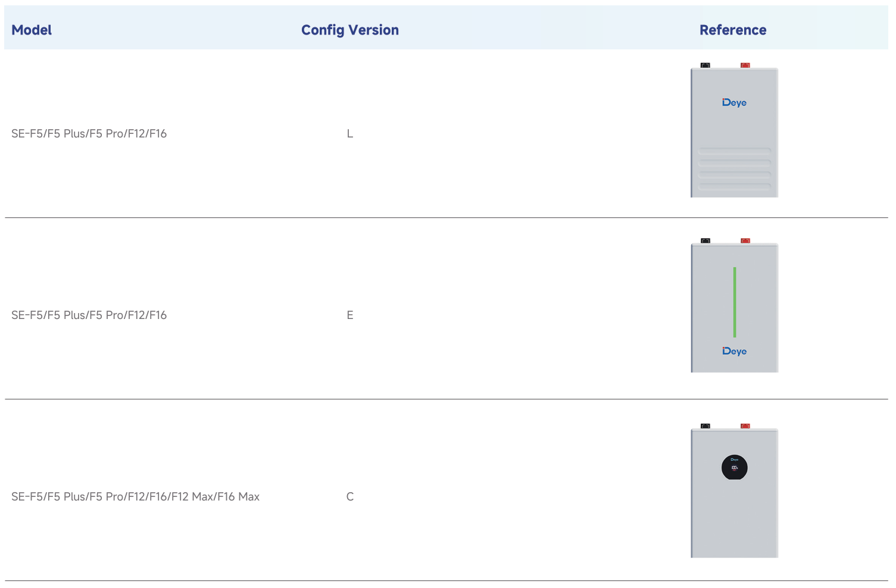Click the Config Version column header
Image resolution: width=896 pixels, height=588 pixels.
(x=349, y=30)
